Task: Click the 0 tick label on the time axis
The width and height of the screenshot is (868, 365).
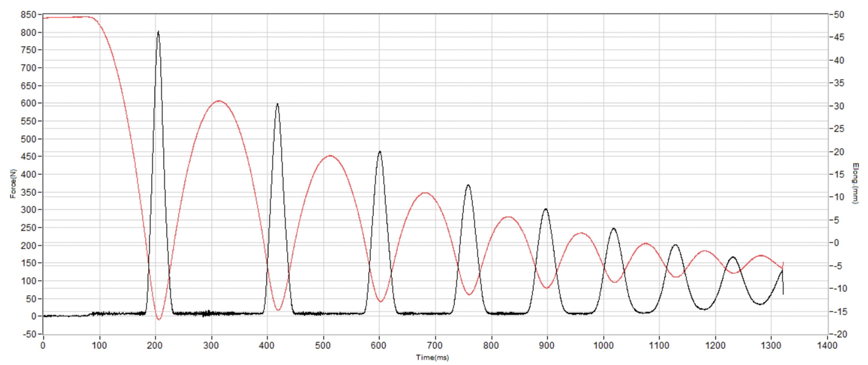Action: pyautogui.click(x=43, y=345)
